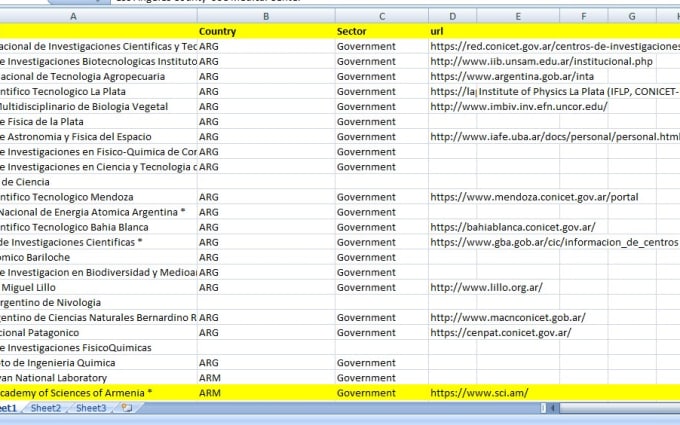Select 'cional Patagonico' cell

tap(98, 332)
